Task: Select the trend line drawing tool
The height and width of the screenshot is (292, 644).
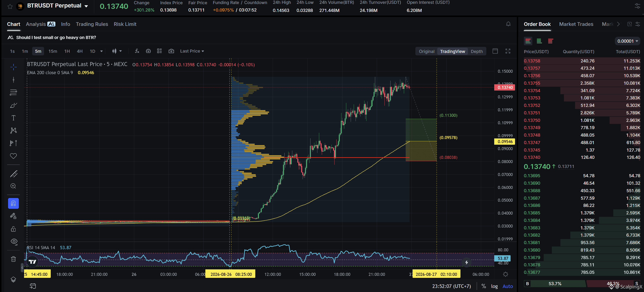Action: (14, 80)
